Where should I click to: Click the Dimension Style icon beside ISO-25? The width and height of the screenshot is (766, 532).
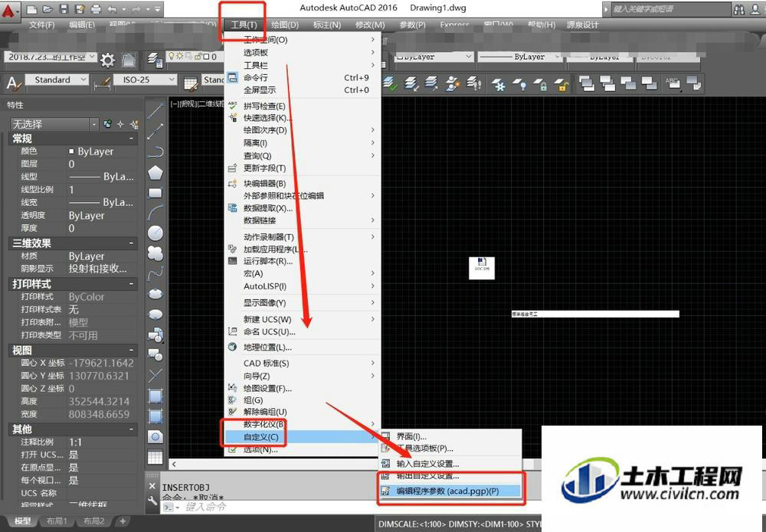[102, 83]
